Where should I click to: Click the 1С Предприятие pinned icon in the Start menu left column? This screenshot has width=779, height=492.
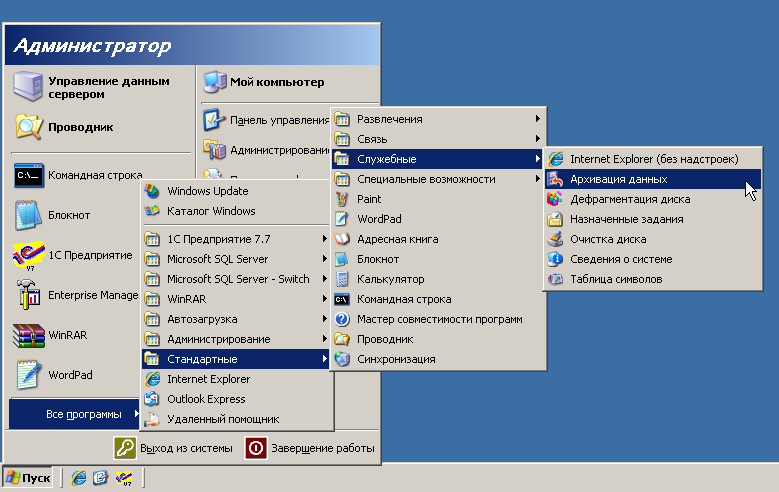click(x=29, y=255)
